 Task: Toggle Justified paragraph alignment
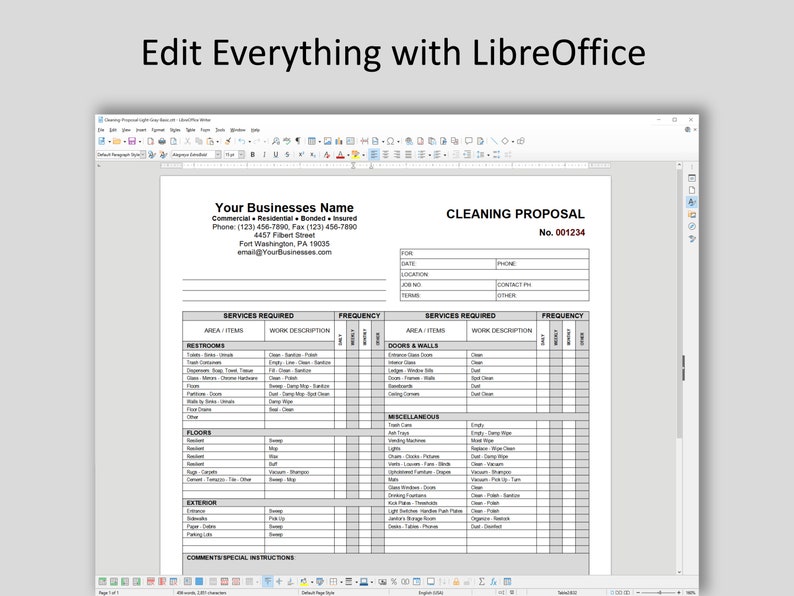[408, 154]
